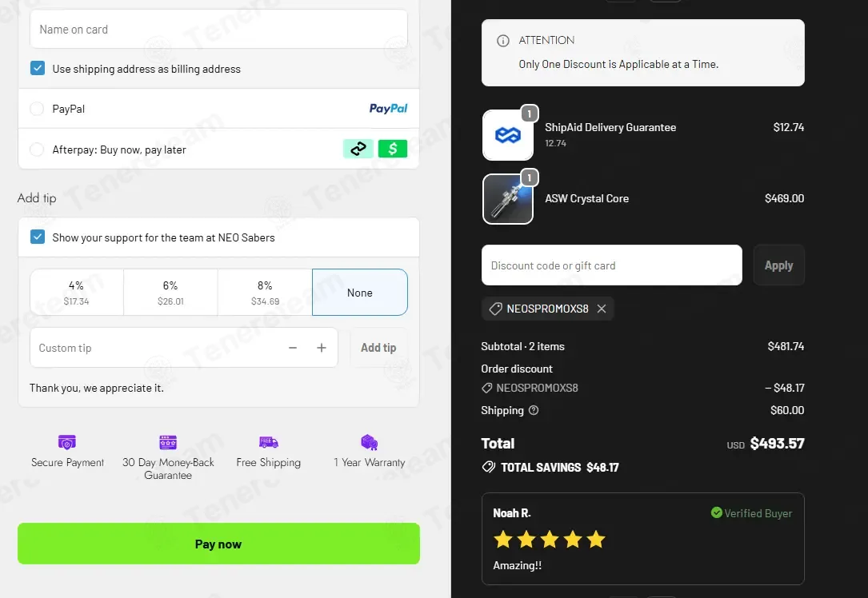Click the $12.74 ShipAid price

tap(789, 127)
